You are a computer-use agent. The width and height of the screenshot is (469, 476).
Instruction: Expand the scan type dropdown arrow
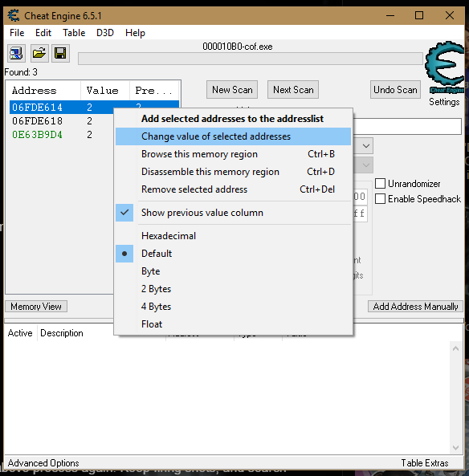[x=366, y=146]
